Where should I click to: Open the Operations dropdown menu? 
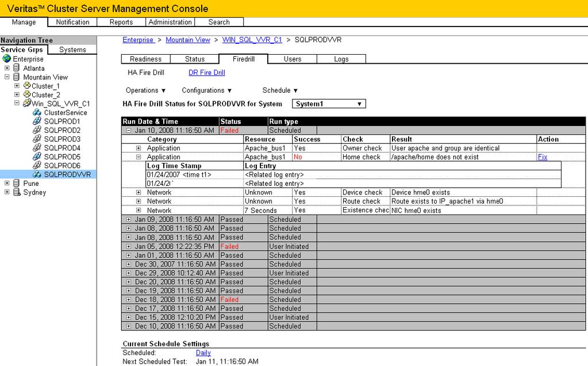pos(145,90)
